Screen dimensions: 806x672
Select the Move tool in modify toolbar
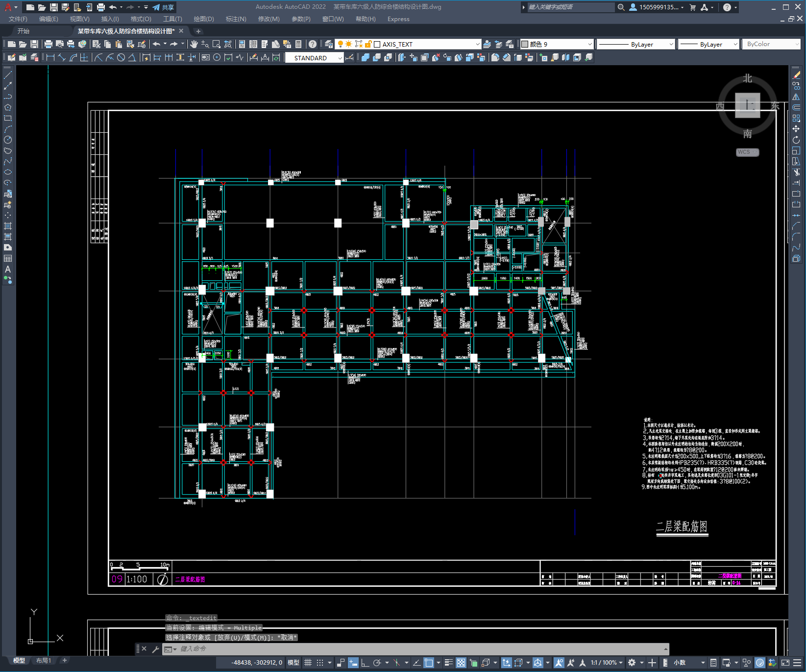[x=796, y=129]
